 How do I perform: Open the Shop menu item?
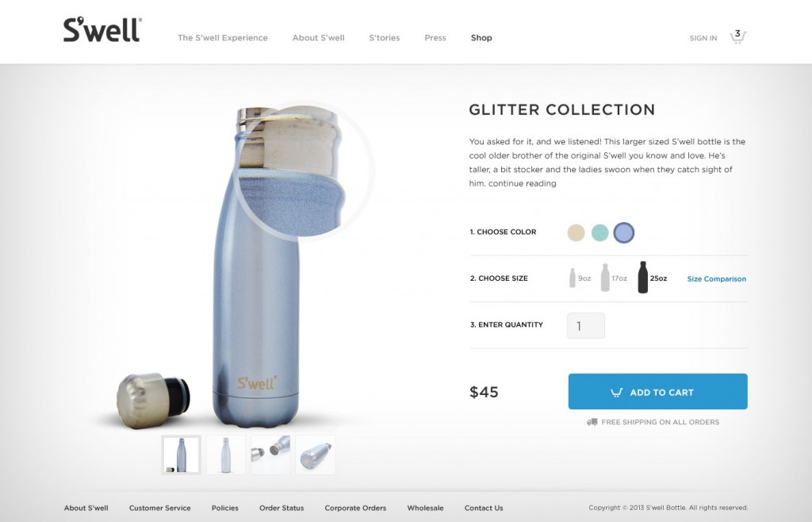(481, 38)
